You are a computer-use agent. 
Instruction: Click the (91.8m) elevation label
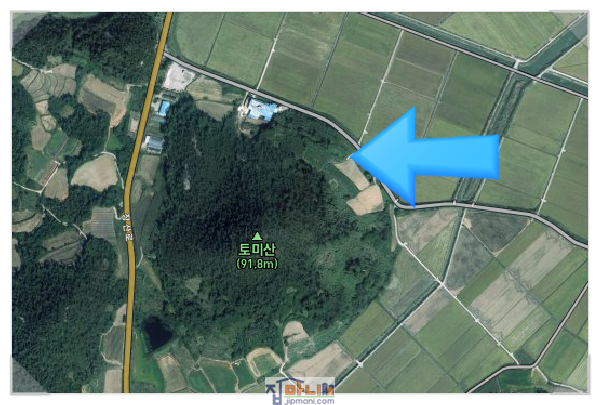click(x=257, y=263)
